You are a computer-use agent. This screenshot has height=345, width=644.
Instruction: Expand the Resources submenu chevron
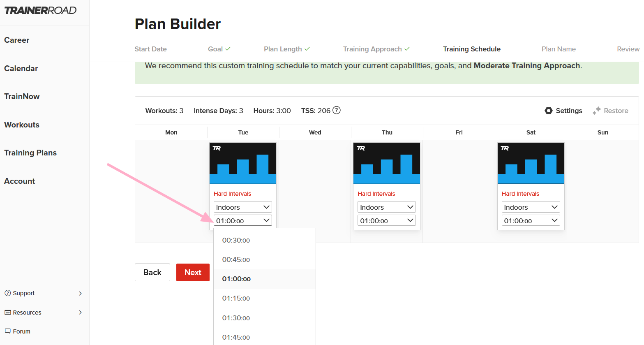point(80,313)
